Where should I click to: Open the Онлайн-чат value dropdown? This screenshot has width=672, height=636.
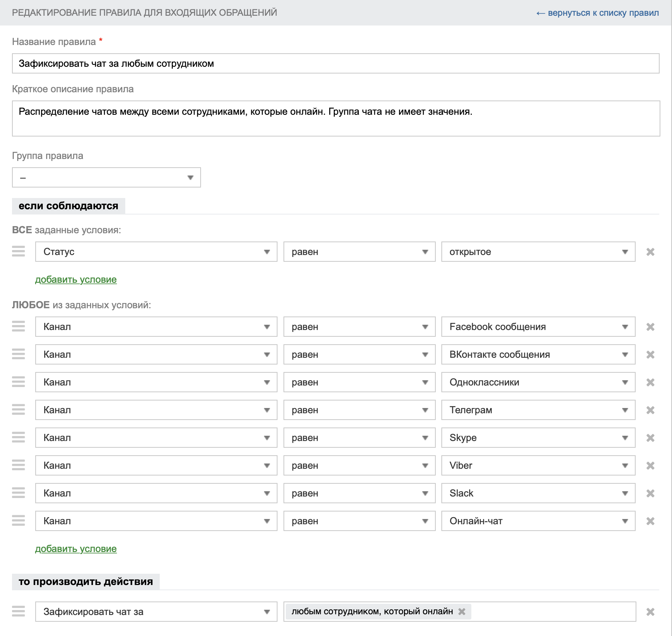click(538, 521)
